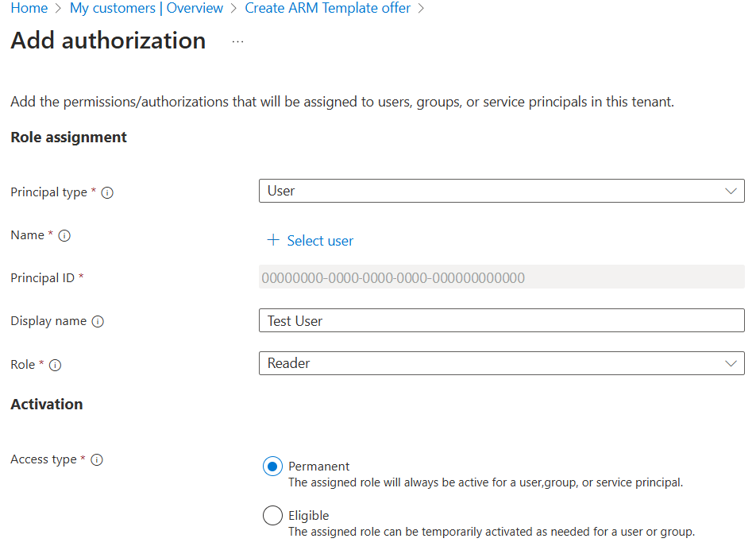Click the Select user link
756x550 pixels.
(x=319, y=240)
